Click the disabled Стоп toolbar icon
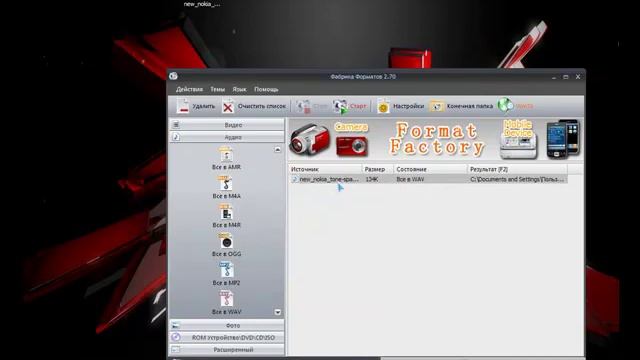The height and width of the screenshot is (360, 640). coord(303,106)
